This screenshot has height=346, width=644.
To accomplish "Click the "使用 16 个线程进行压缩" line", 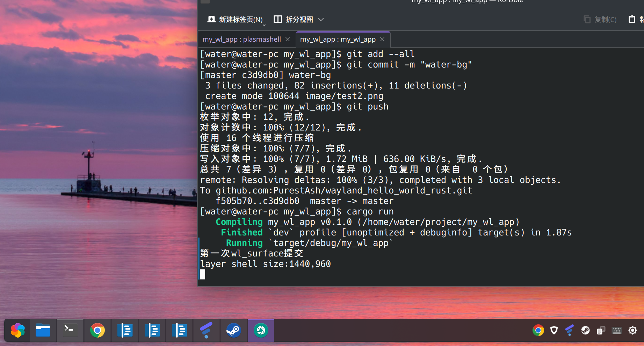I will 257,138.
